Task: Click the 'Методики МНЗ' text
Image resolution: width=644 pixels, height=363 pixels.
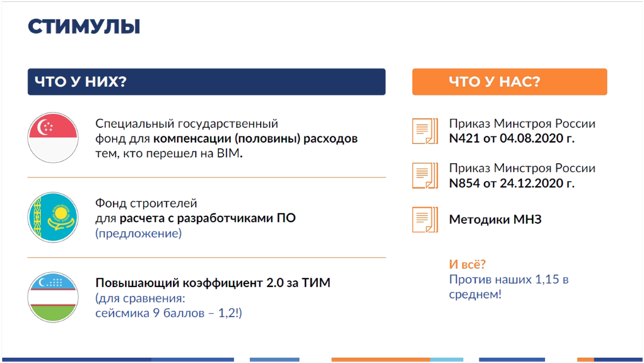Action: (x=496, y=220)
